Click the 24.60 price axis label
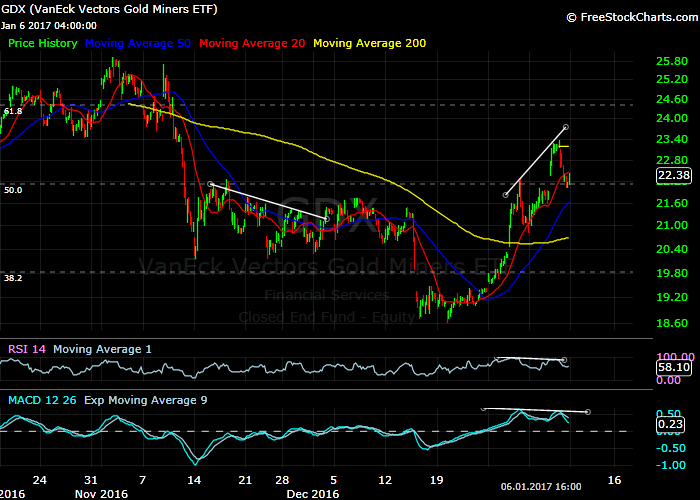700x500 pixels. [672, 99]
